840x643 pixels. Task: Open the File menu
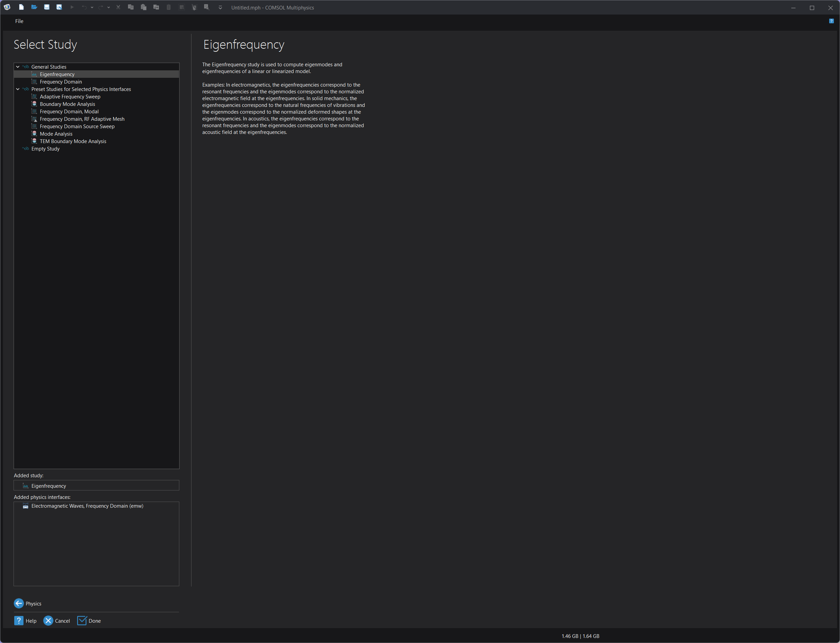point(19,21)
